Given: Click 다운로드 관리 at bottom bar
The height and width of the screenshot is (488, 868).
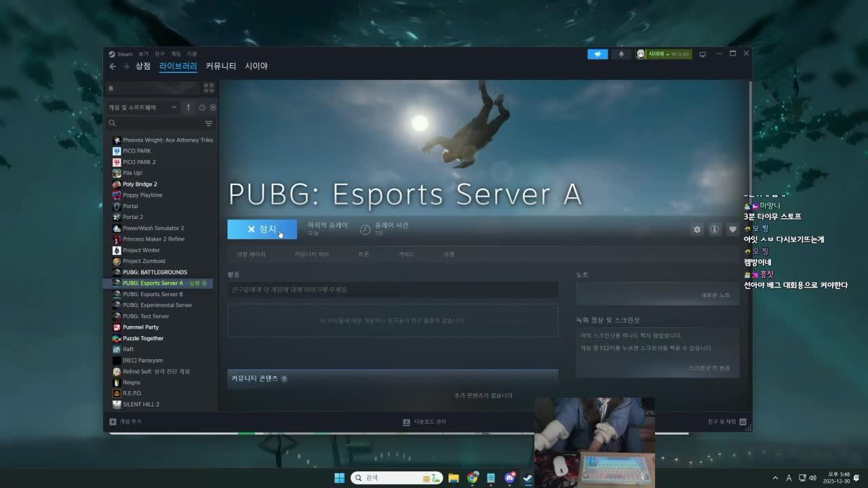Looking at the screenshot, I should [425, 421].
